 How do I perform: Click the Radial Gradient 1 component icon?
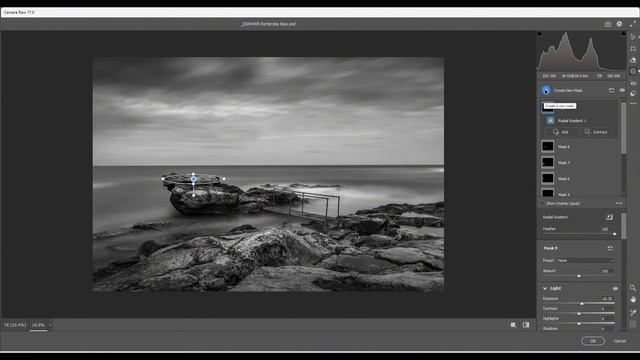click(x=550, y=120)
